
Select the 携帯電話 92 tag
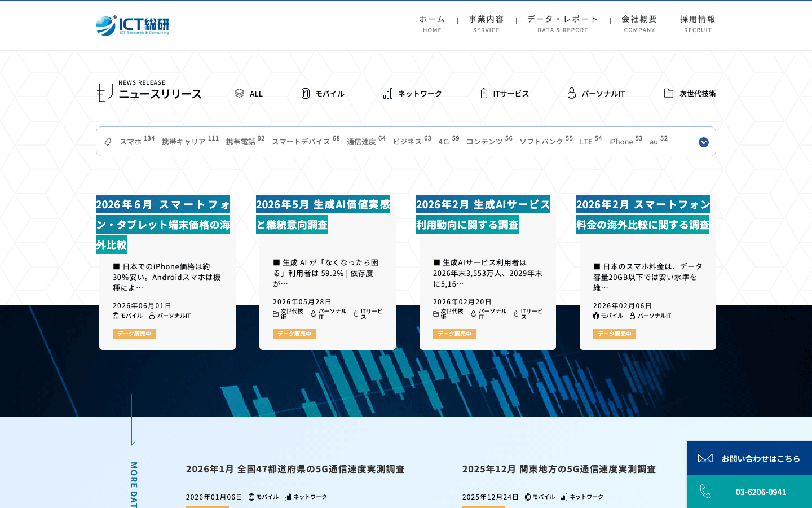[x=245, y=141]
